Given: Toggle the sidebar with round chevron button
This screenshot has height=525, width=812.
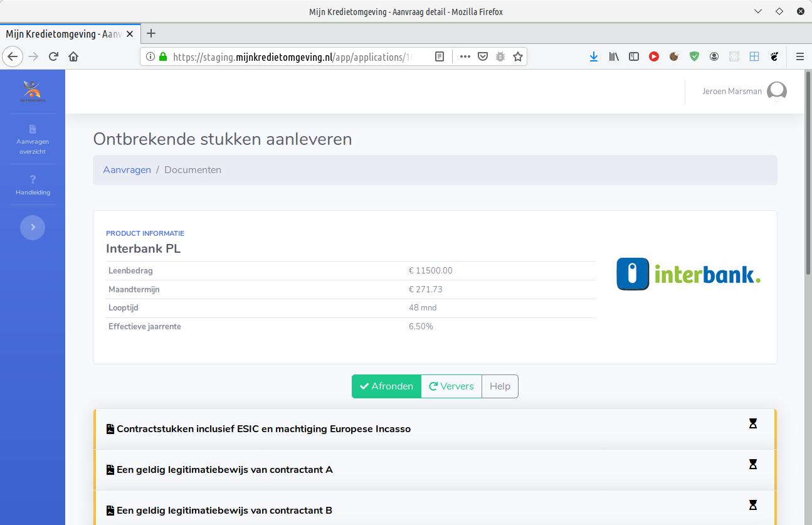Looking at the screenshot, I should point(33,227).
